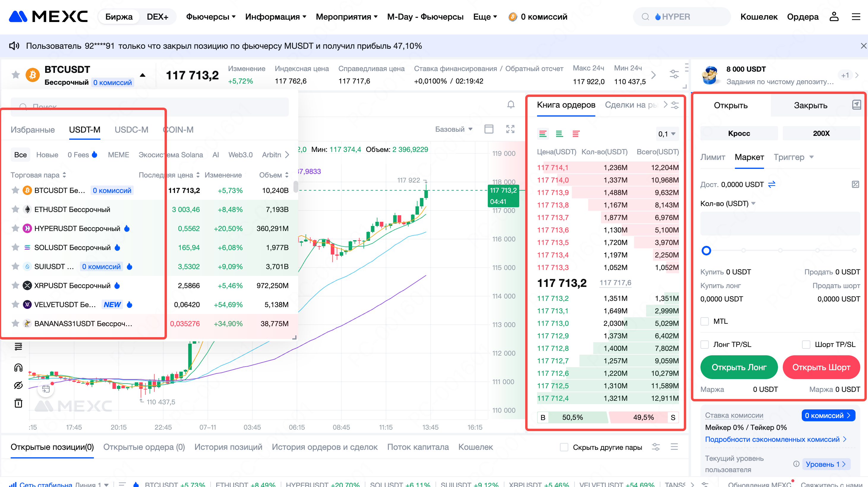Filter pairs by MEME category
The image size is (868, 487).
[x=118, y=155]
